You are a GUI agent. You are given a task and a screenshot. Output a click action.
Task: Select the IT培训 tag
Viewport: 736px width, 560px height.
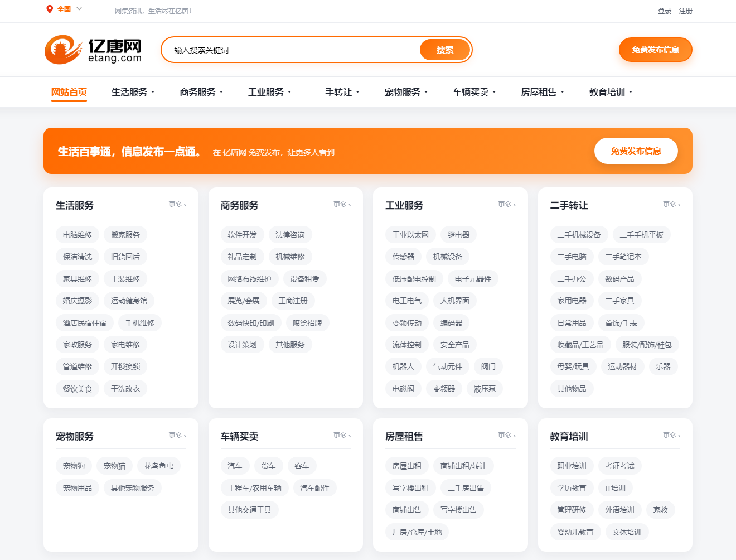click(x=616, y=488)
